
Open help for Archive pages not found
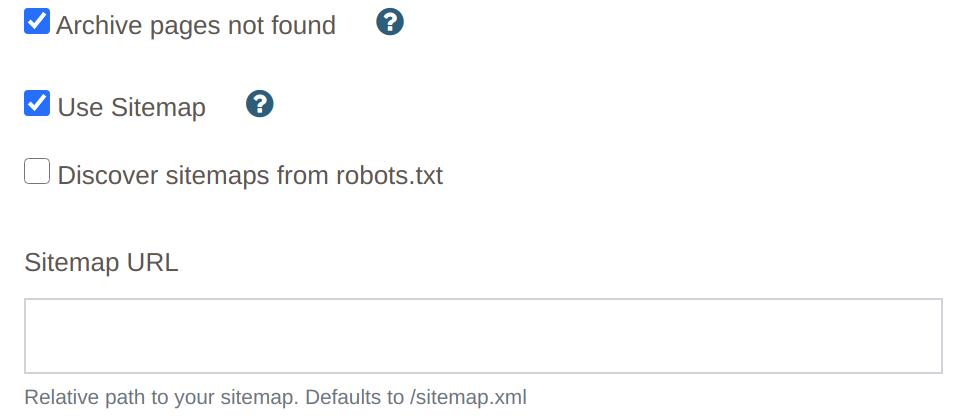pyautogui.click(x=390, y=22)
